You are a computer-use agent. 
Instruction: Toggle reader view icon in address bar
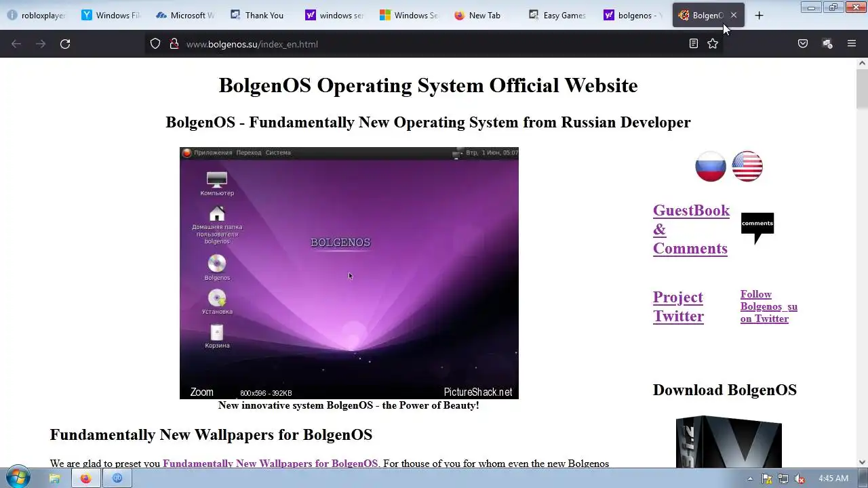pyautogui.click(x=693, y=44)
